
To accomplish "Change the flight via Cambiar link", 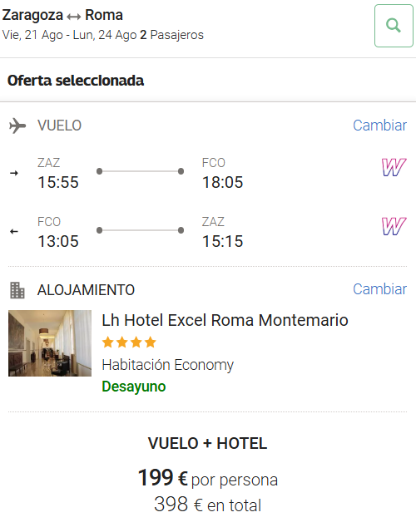I will (x=379, y=126).
